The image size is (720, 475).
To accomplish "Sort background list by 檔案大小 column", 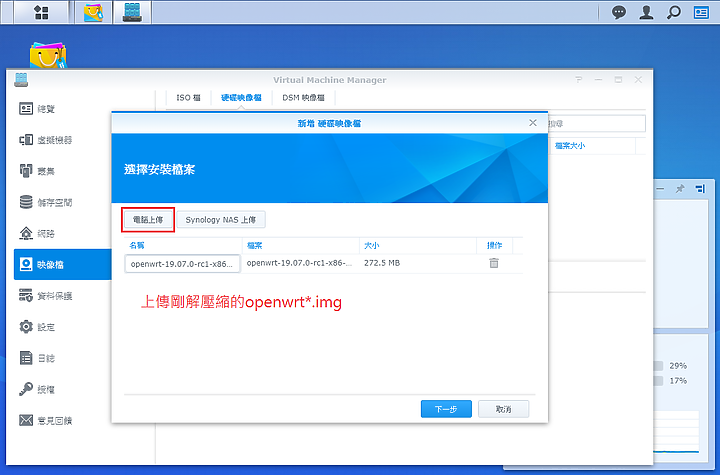I will coord(592,146).
